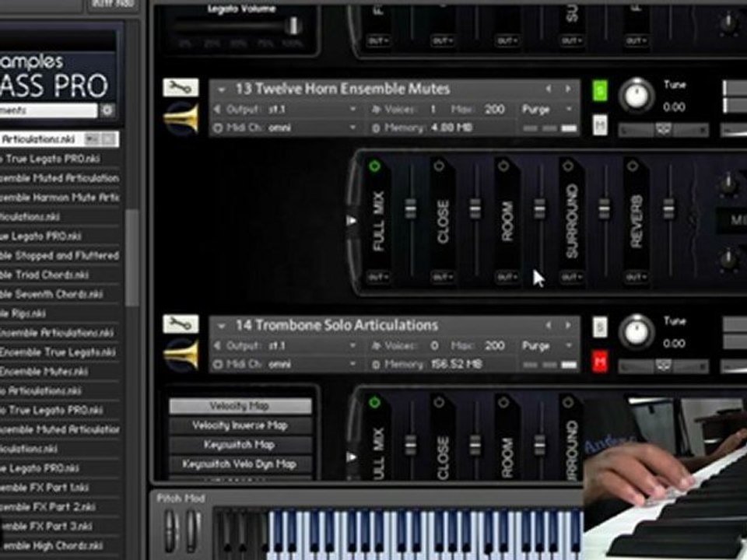Click CLOSE fader on Twelve Horn mixer

tap(475, 209)
